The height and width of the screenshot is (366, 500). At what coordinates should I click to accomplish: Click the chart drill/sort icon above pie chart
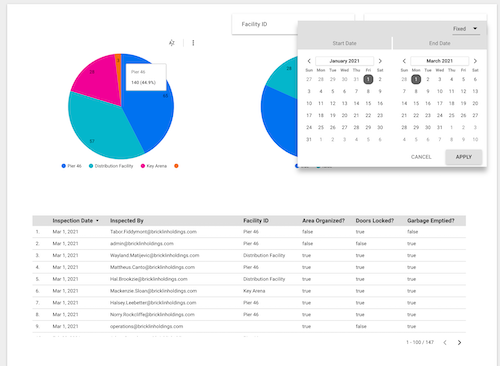point(172,43)
